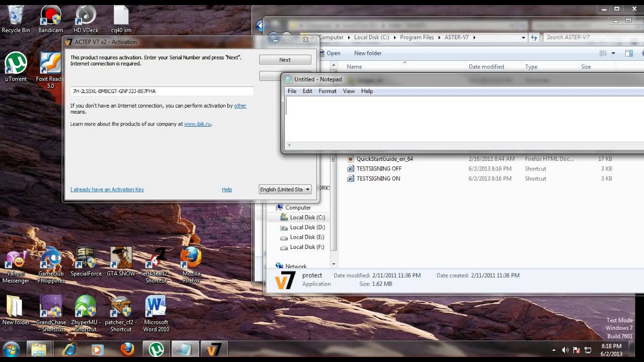Click the Search ASTER-V7 box

click(594, 37)
